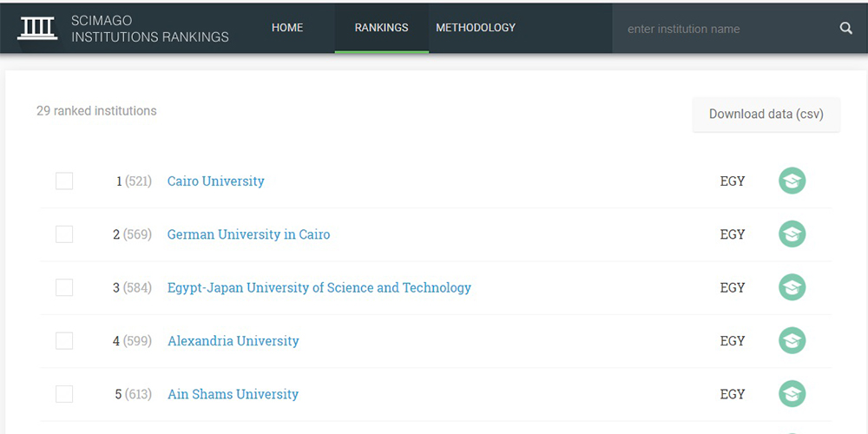
Task: Click rank text '4 (599)'
Action: click(x=132, y=340)
